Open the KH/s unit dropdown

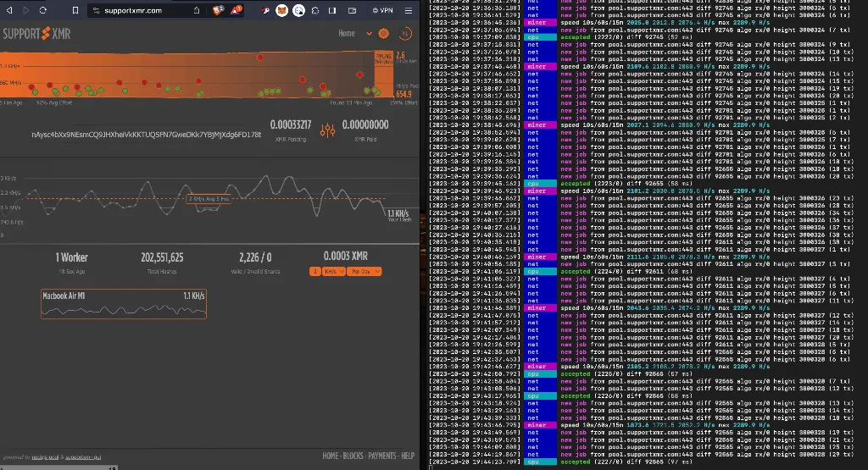(334, 272)
